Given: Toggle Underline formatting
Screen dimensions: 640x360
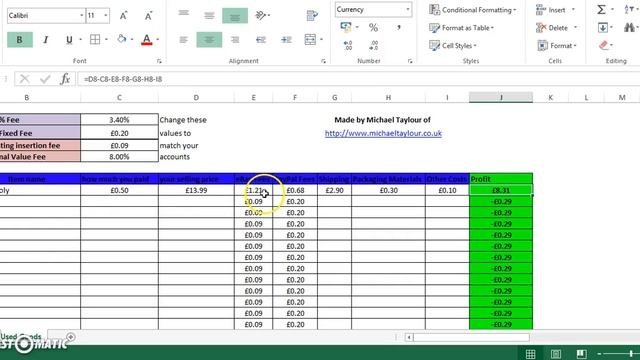Looking at the screenshot, I should coord(69,40).
